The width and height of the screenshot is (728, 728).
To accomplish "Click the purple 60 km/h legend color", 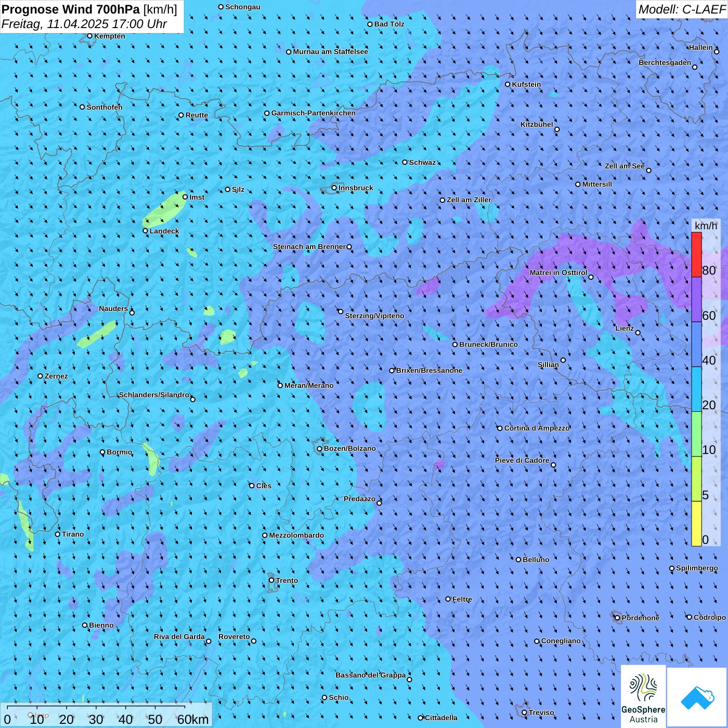I will pyautogui.click(x=696, y=300).
